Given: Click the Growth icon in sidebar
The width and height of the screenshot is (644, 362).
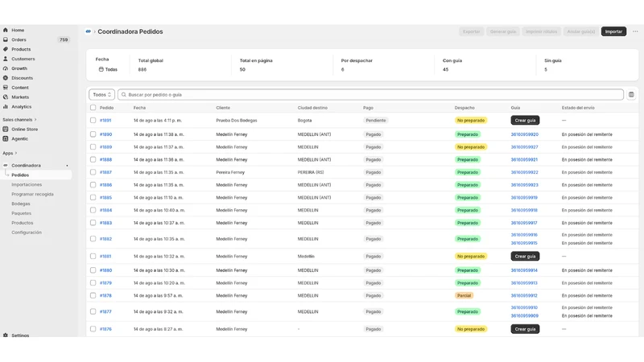Looking at the screenshot, I should click(x=6, y=68).
